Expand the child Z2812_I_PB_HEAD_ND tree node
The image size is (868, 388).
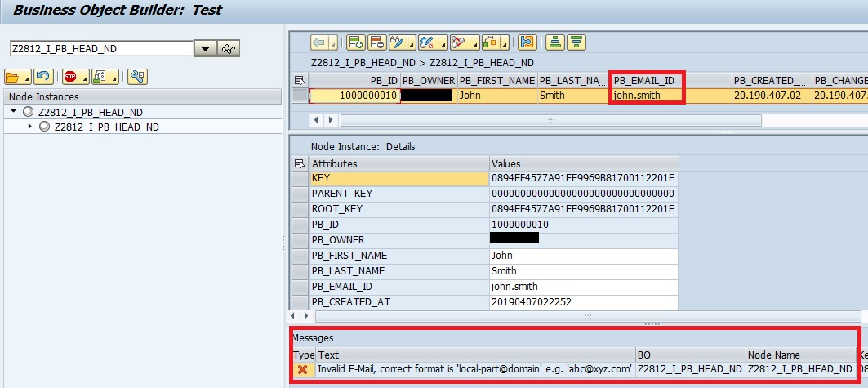(x=30, y=127)
